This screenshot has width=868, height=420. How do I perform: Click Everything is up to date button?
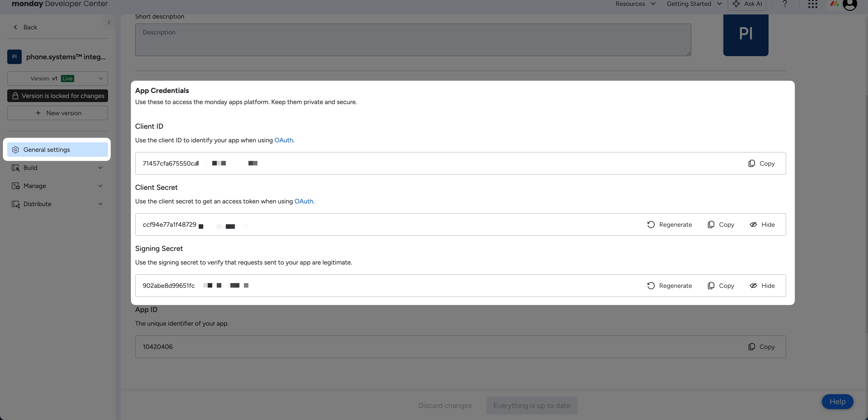(532, 406)
